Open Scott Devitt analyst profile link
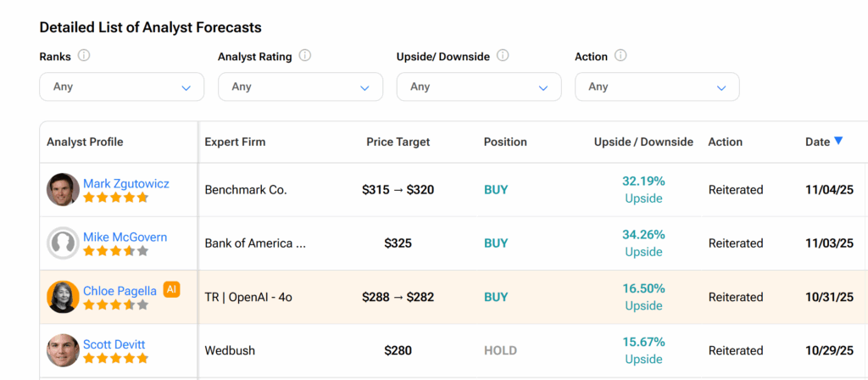The height and width of the screenshot is (380, 868). pos(114,344)
